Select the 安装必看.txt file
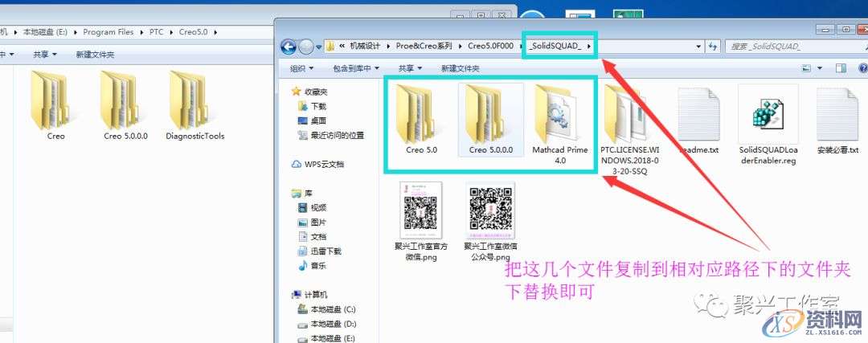 tap(837, 120)
